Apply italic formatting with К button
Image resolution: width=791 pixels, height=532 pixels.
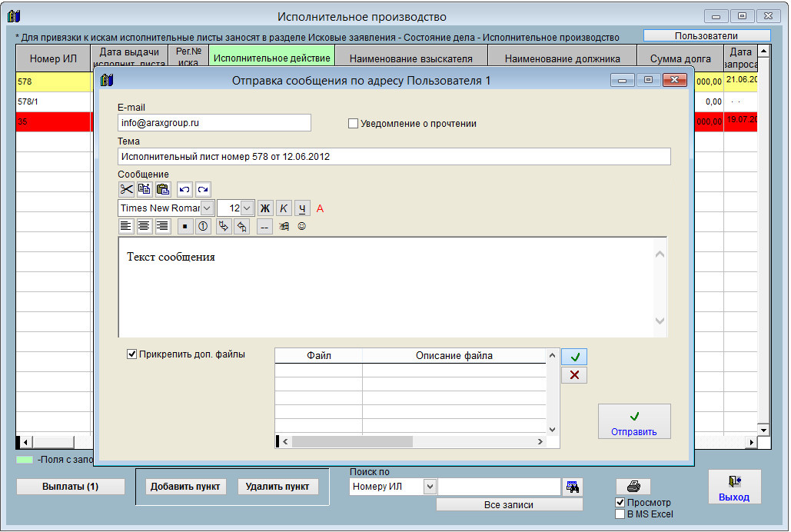[284, 208]
